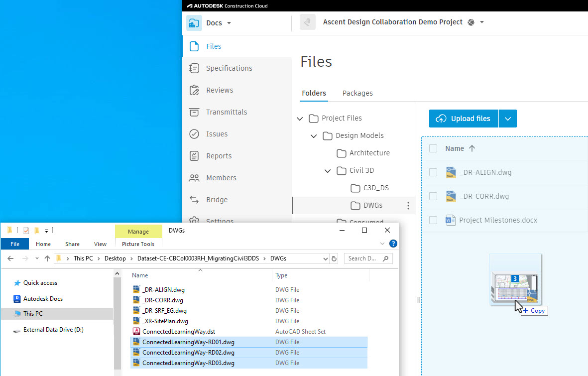Collapse the Project Files folder
The width and height of the screenshot is (588, 376).
[x=300, y=119]
